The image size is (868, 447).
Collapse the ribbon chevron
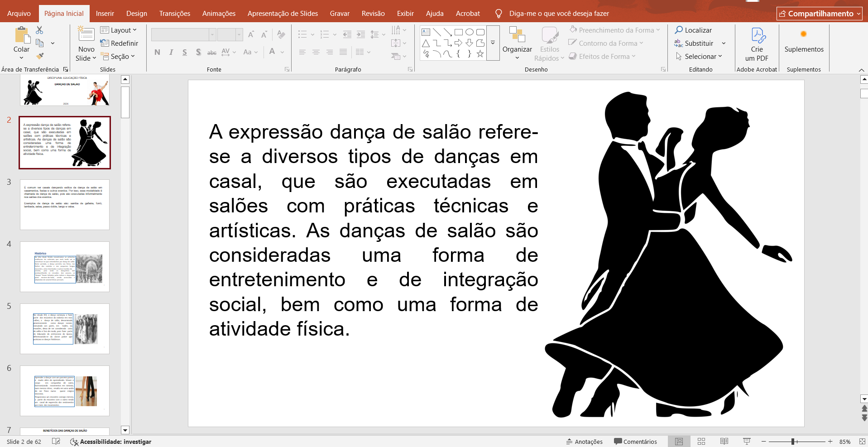[x=861, y=70]
